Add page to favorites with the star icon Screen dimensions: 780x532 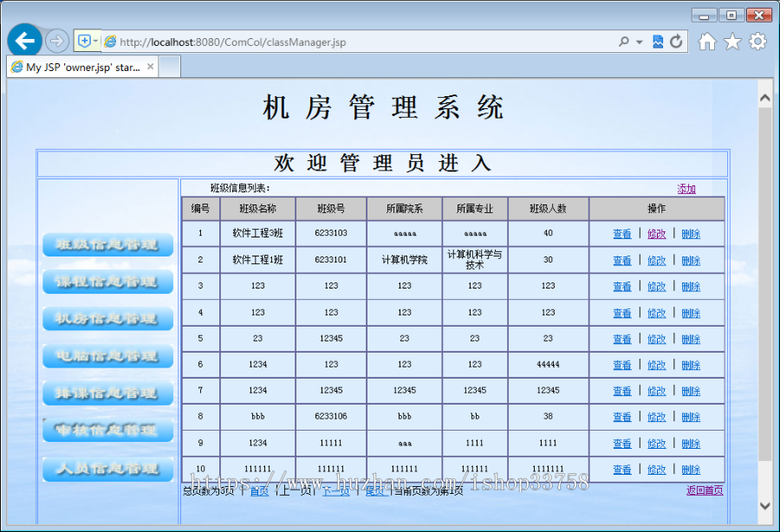(x=731, y=41)
